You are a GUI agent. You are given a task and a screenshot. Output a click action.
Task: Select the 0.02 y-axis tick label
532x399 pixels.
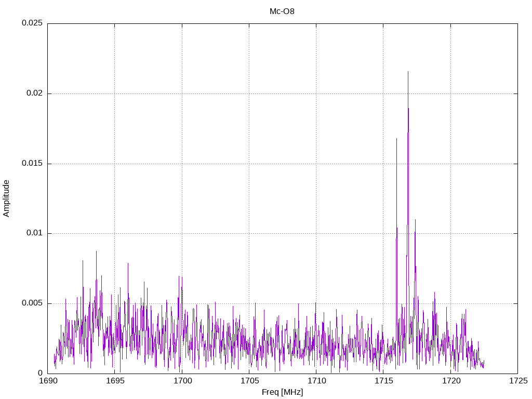tap(34, 94)
